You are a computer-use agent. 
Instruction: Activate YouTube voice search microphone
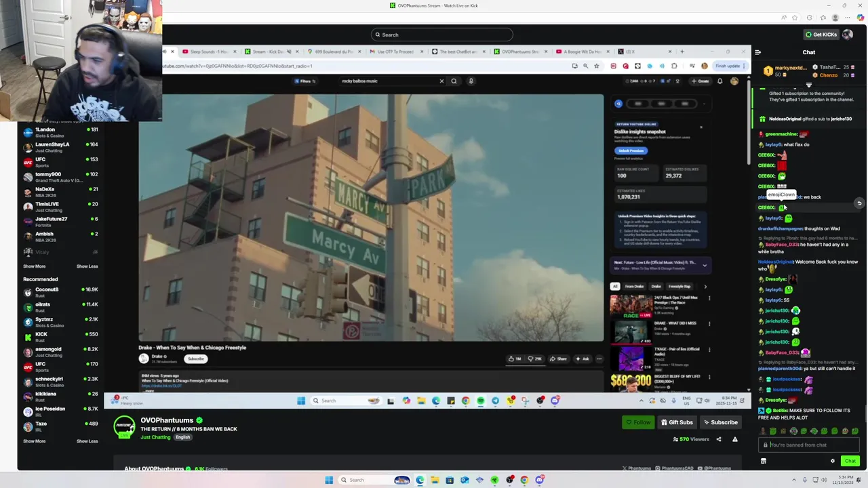point(471,81)
